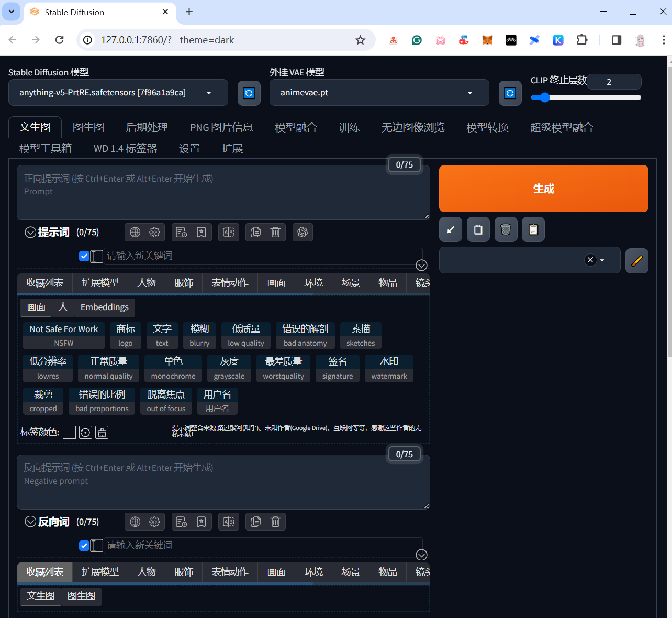This screenshot has width=672, height=618.
Task: Click the CLIP 终止层数 slider handle
Action: 545,97
